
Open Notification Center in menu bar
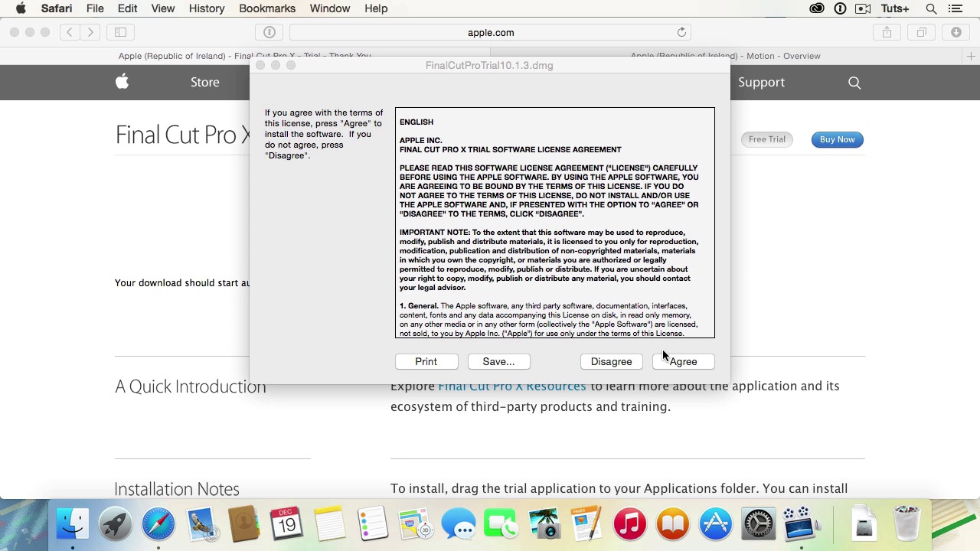pos(955,8)
